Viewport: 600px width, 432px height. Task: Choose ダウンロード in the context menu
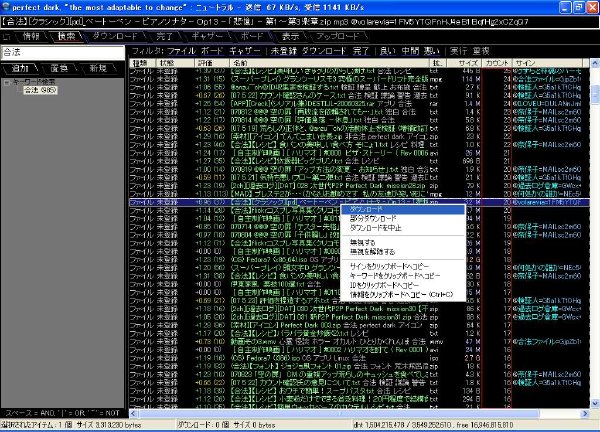tap(403, 209)
